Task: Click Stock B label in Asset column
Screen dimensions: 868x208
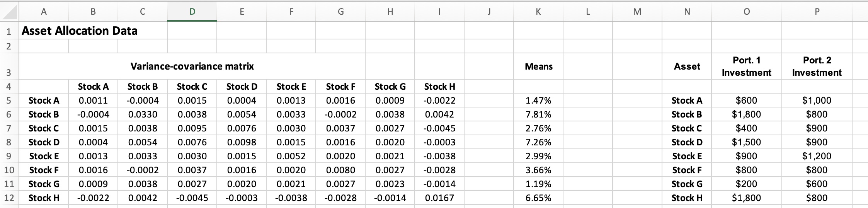Action: 687,114
